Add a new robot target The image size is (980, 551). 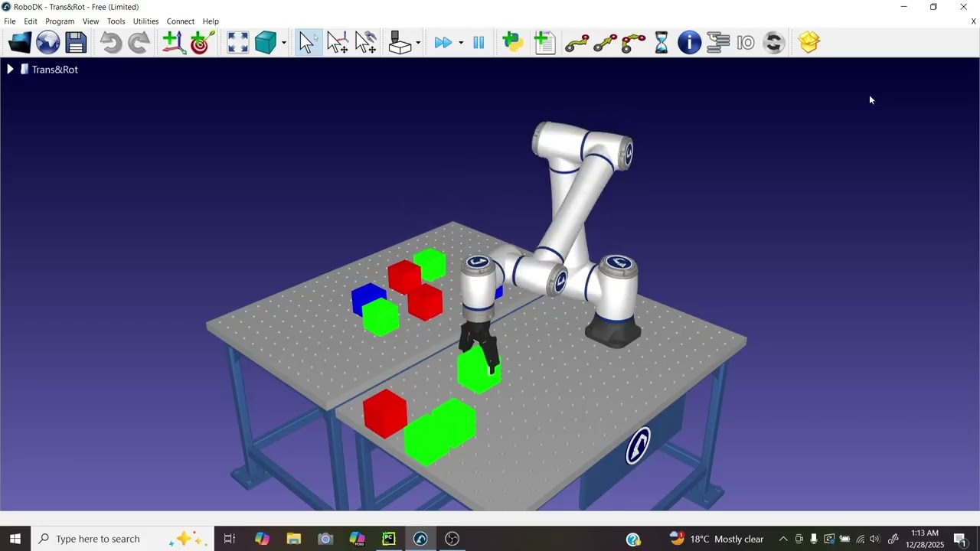click(202, 43)
